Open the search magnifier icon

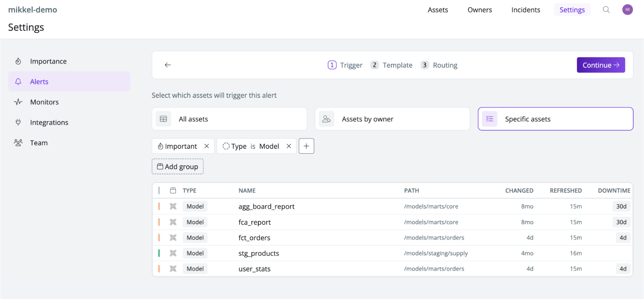pyautogui.click(x=606, y=10)
